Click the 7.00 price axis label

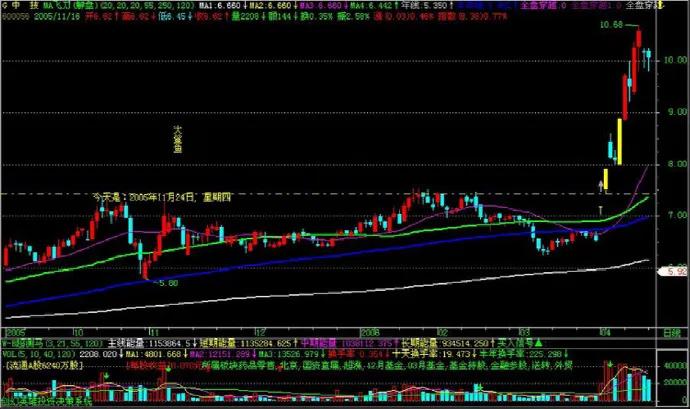click(675, 216)
